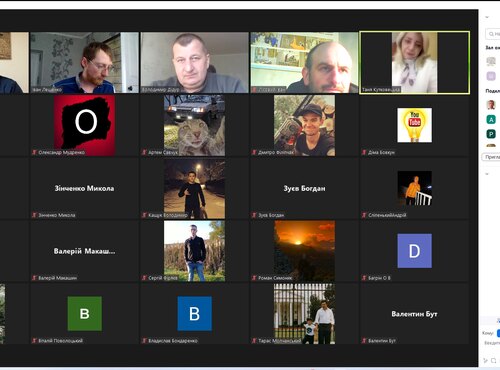Click the Пригла... invite button

pyautogui.click(x=491, y=157)
